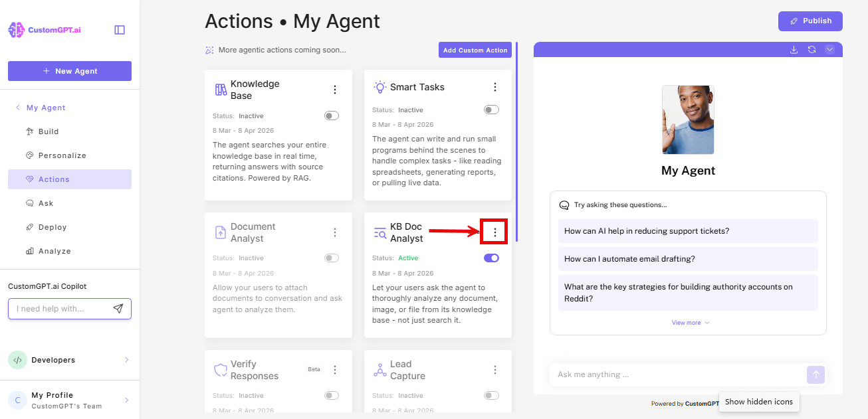Select the Actions menu item
This screenshot has height=419, width=868.
[x=70, y=179]
